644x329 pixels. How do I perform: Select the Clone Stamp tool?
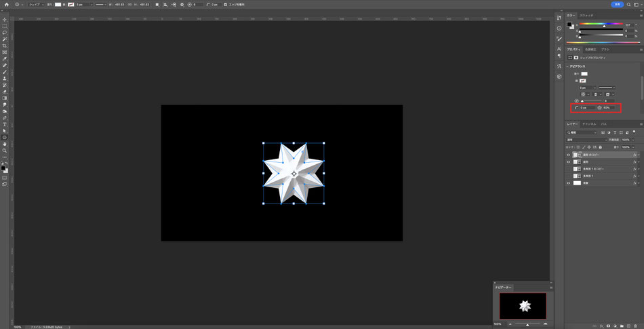point(5,78)
